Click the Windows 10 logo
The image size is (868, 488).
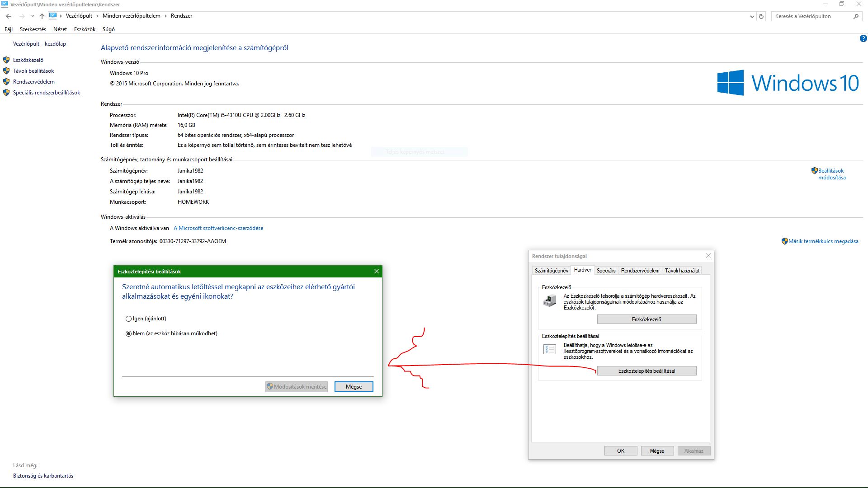coord(788,83)
